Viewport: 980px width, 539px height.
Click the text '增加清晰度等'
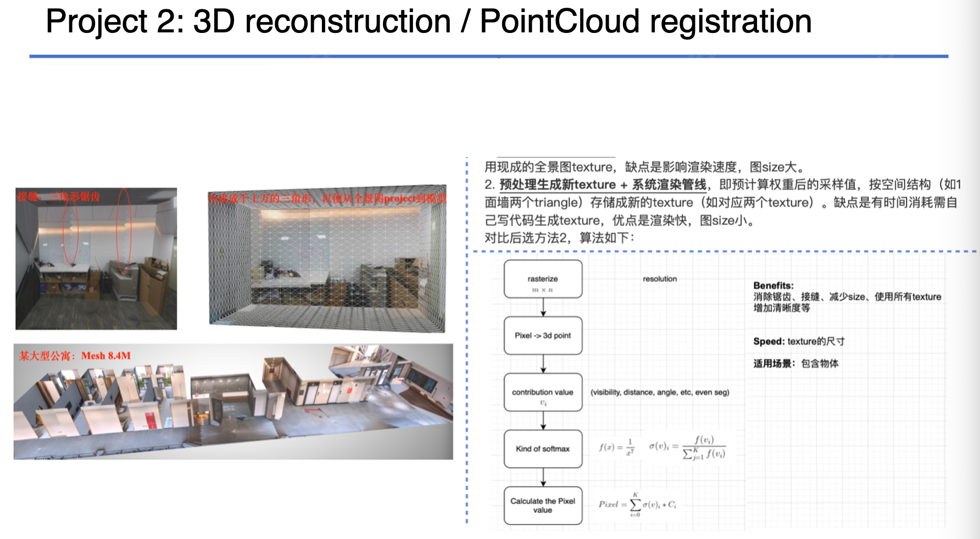tap(781, 308)
